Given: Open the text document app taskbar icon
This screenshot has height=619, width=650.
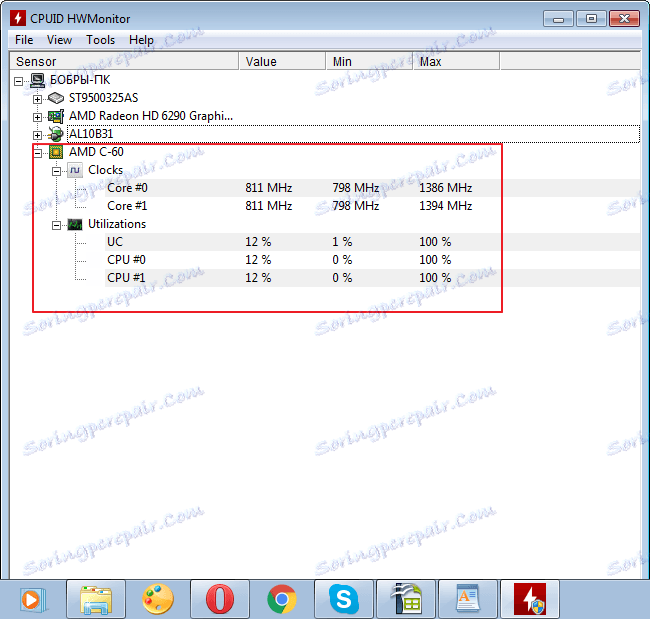Looking at the screenshot, I should pyautogui.click(x=468, y=600).
